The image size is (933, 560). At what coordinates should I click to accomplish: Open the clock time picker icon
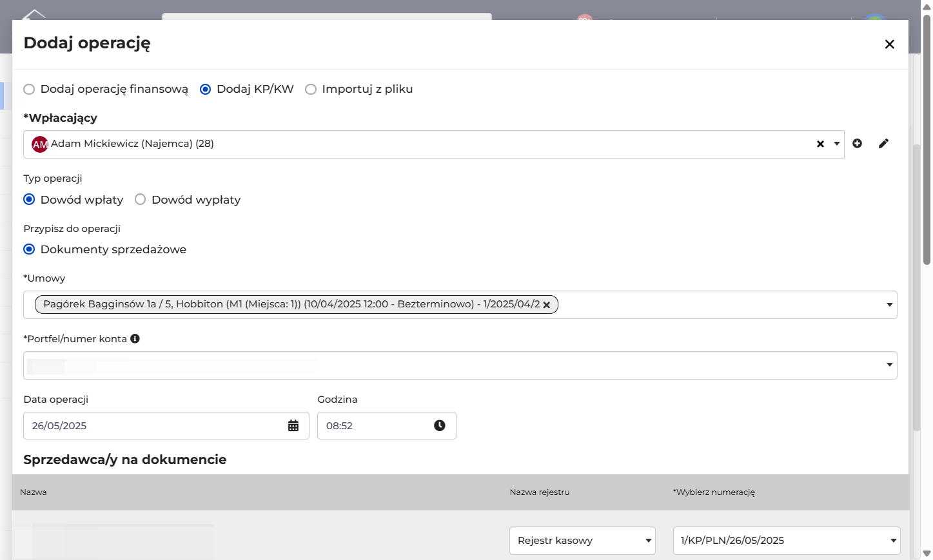[x=440, y=426]
